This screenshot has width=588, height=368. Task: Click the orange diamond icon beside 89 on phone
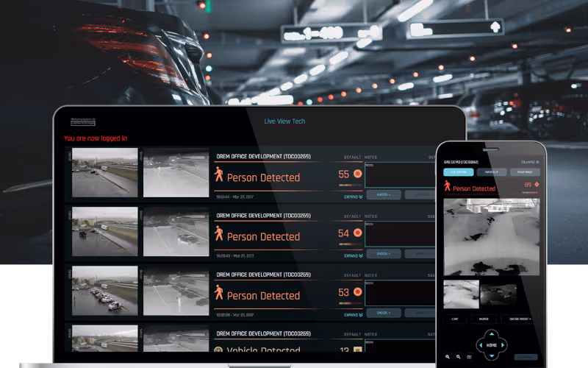537,185
